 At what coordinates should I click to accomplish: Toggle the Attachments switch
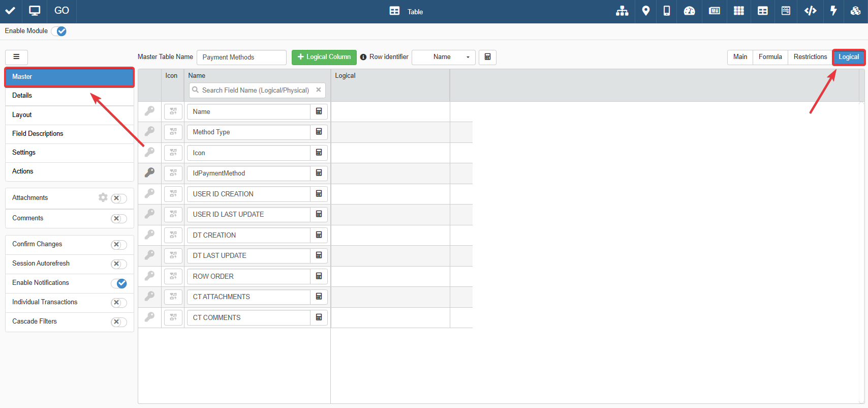point(119,198)
